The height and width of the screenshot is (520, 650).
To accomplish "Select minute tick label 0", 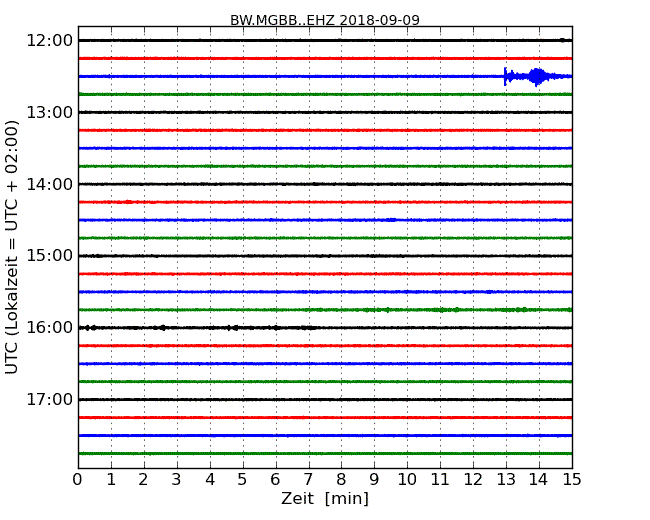I will [x=78, y=480].
